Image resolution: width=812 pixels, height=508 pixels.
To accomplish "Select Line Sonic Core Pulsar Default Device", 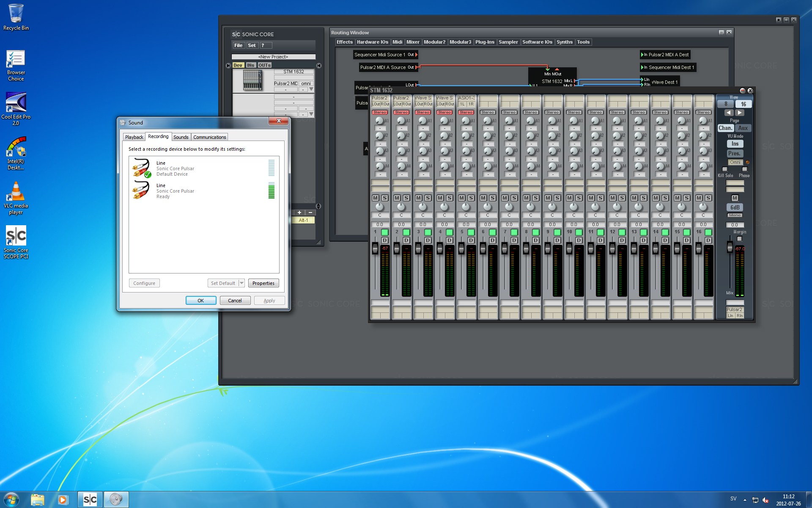I will point(203,168).
